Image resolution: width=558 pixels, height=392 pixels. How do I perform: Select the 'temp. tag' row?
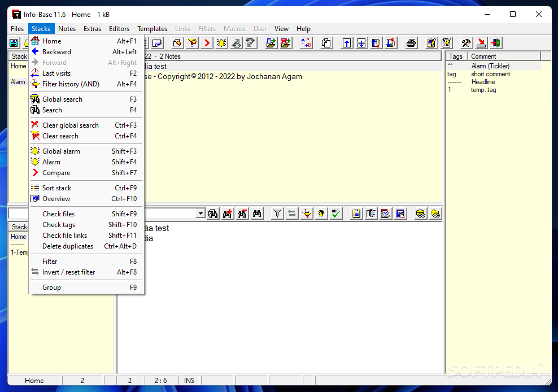coord(494,90)
